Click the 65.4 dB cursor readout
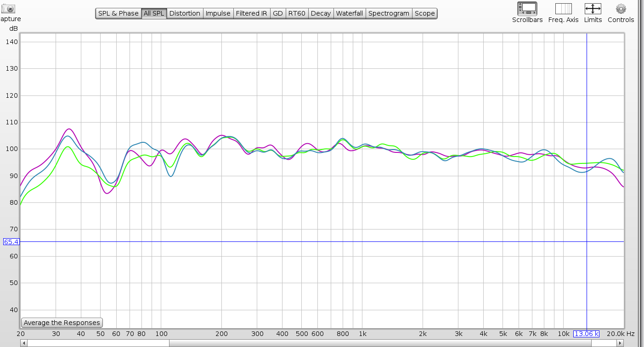Viewport: 644px width, 347px height. pos(11,241)
